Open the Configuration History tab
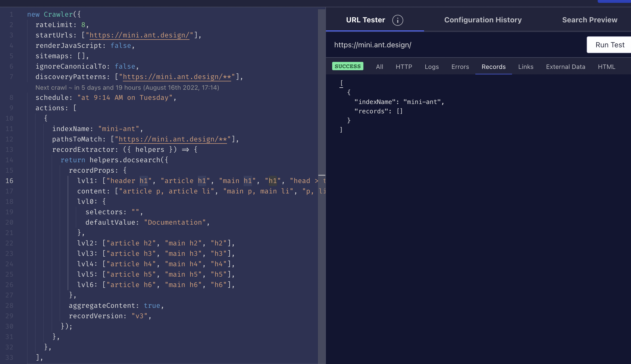The width and height of the screenshot is (631, 364). (x=483, y=20)
